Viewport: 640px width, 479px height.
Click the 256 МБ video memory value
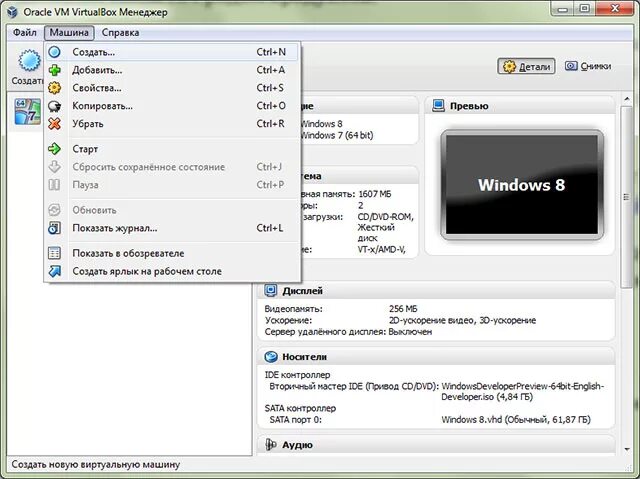403,309
